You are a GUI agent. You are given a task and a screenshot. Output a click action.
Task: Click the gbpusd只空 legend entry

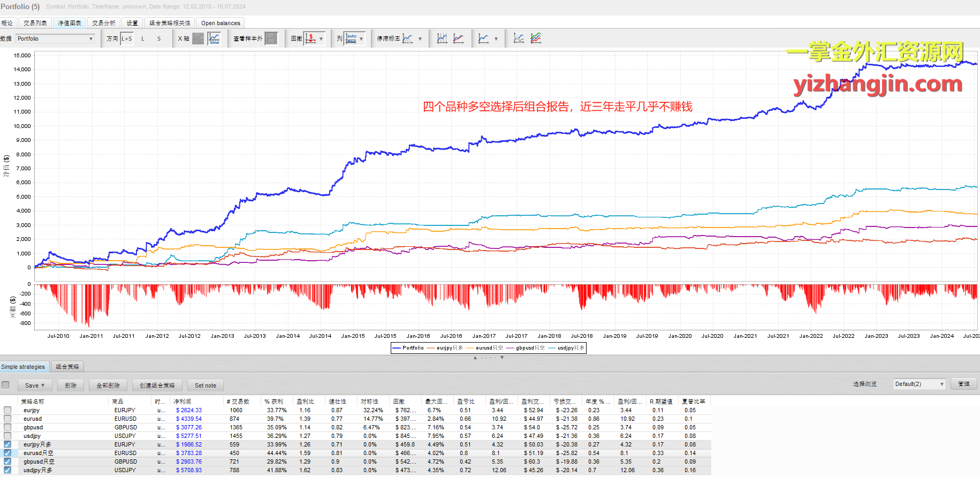tap(526, 348)
